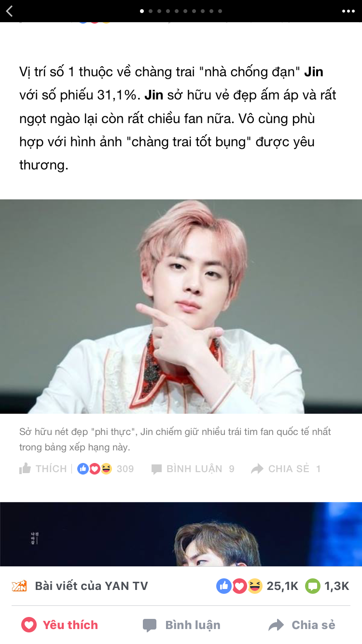Tap CHIA SẺ 1 under the photo
Viewport: 362px width, 644px height.
[286, 469]
